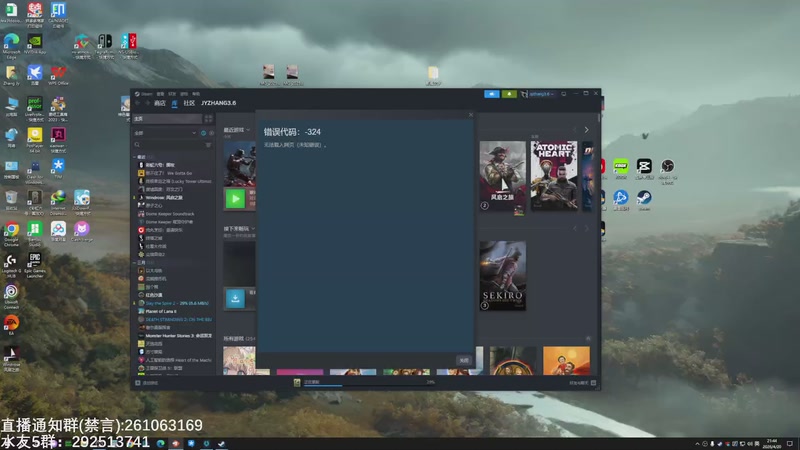Select Heart of the Machine entry
The width and height of the screenshot is (800, 450).
pos(174,360)
